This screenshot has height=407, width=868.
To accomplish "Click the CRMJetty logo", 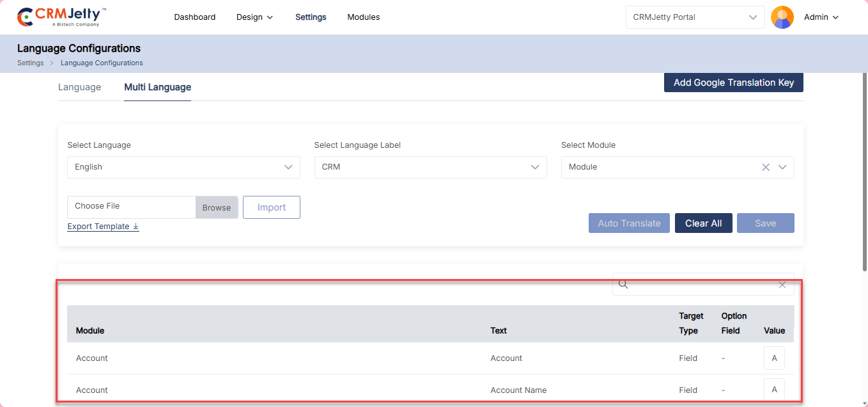I will click(x=61, y=17).
